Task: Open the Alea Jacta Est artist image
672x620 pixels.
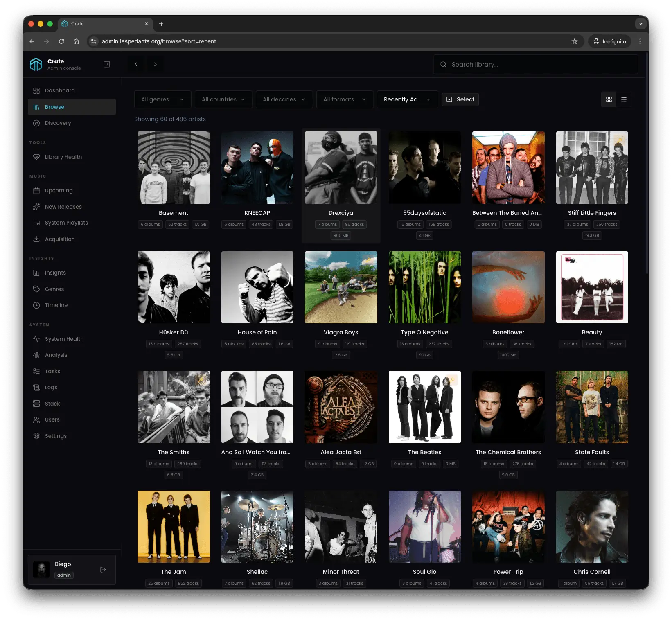Action: [341, 407]
